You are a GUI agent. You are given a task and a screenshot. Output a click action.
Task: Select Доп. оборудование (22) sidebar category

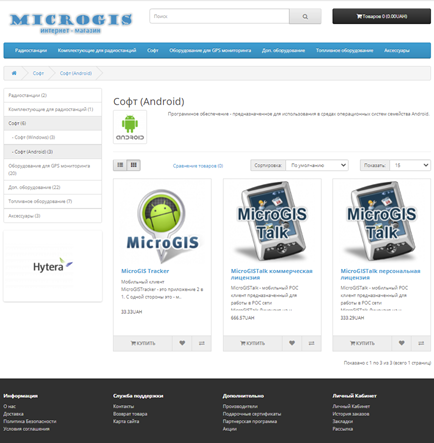[53, 187]
